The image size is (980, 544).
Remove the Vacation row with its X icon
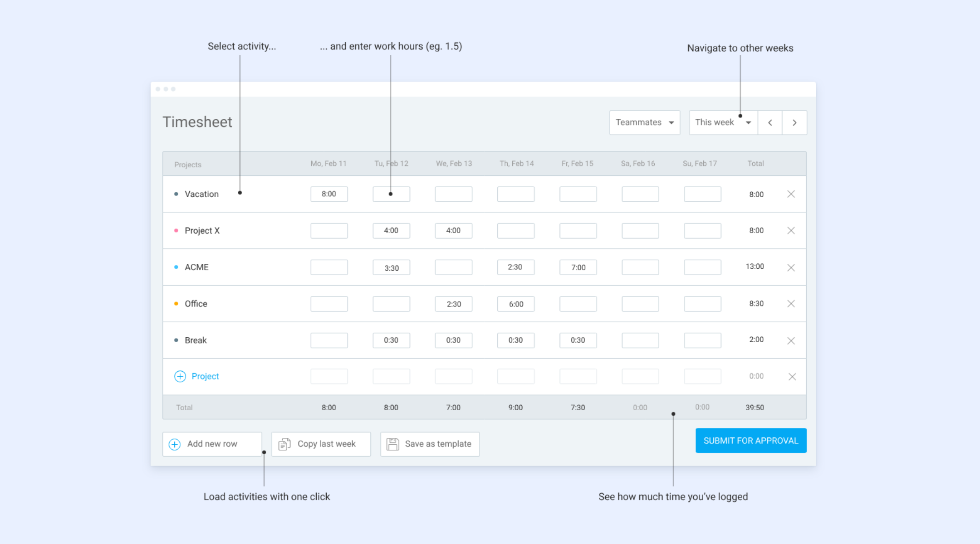[x=791, y=194]
